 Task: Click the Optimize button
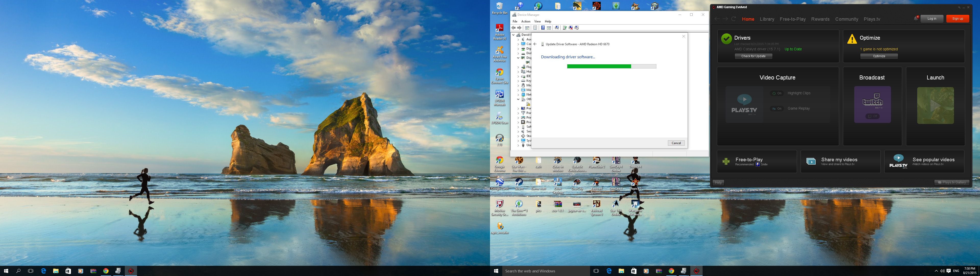(879, 56)
